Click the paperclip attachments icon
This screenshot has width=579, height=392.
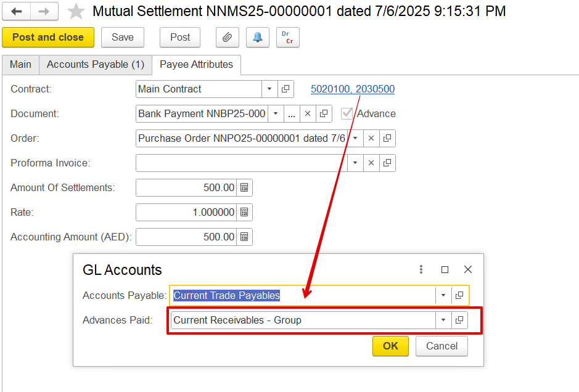click(227, 38)
